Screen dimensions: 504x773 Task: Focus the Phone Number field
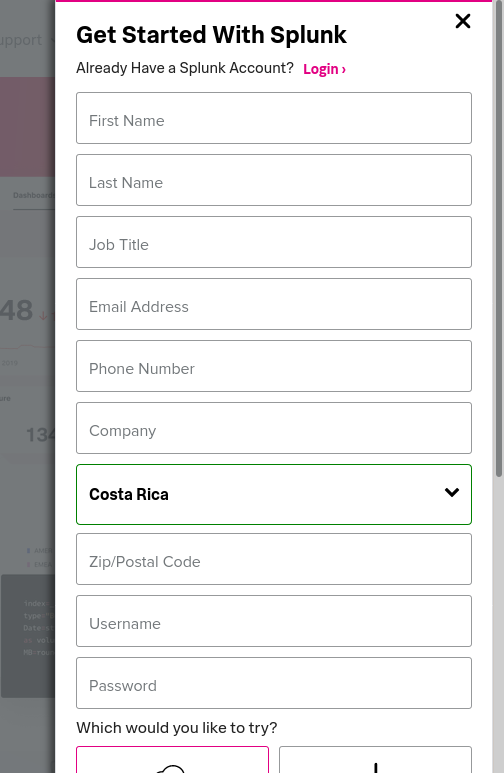[274, 366]
